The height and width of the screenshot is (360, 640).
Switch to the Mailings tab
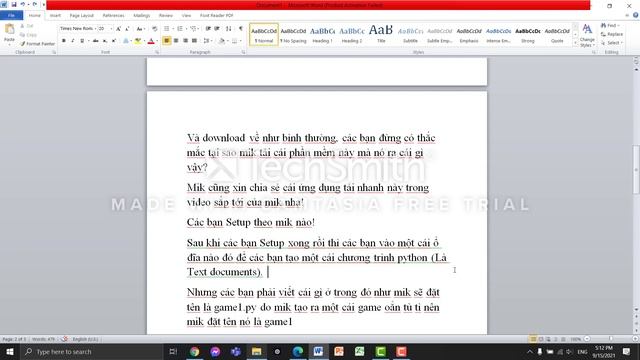pyautogui.click(x=142, y=15)
